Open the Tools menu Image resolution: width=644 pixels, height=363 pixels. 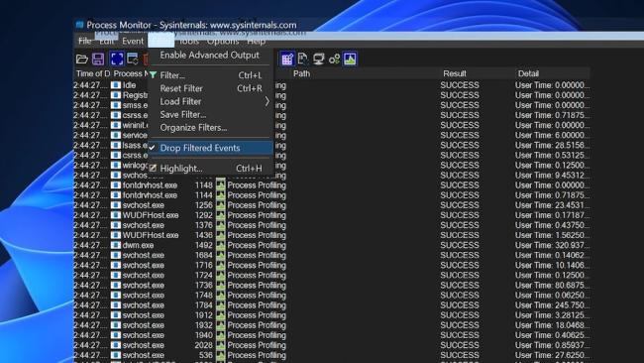coord(189,41)
